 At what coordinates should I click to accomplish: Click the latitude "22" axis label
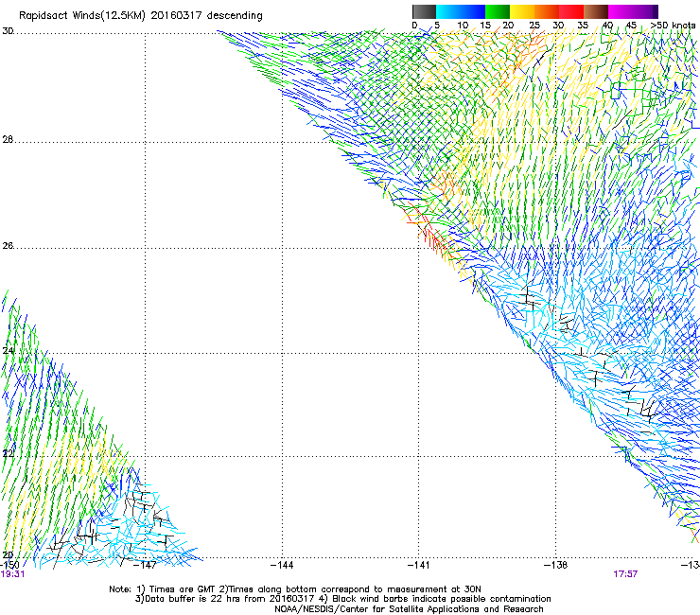pyautogui.click(x=8, y=454)
